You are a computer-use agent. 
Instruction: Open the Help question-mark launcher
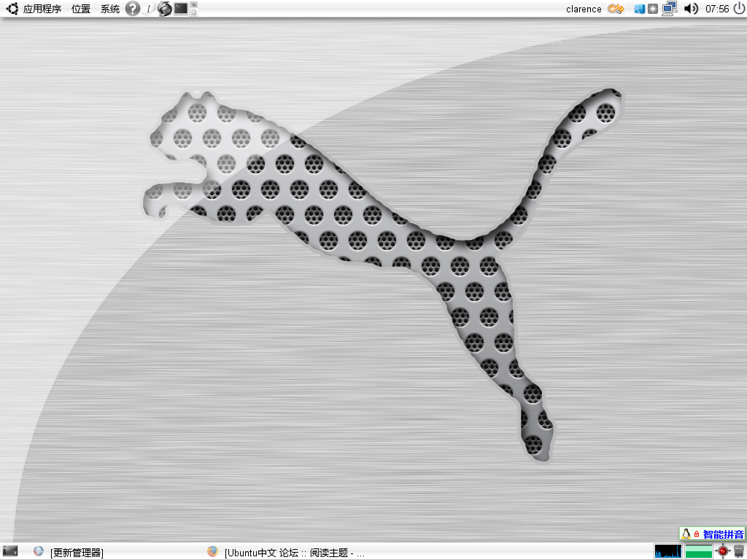[x=133, y=9]
